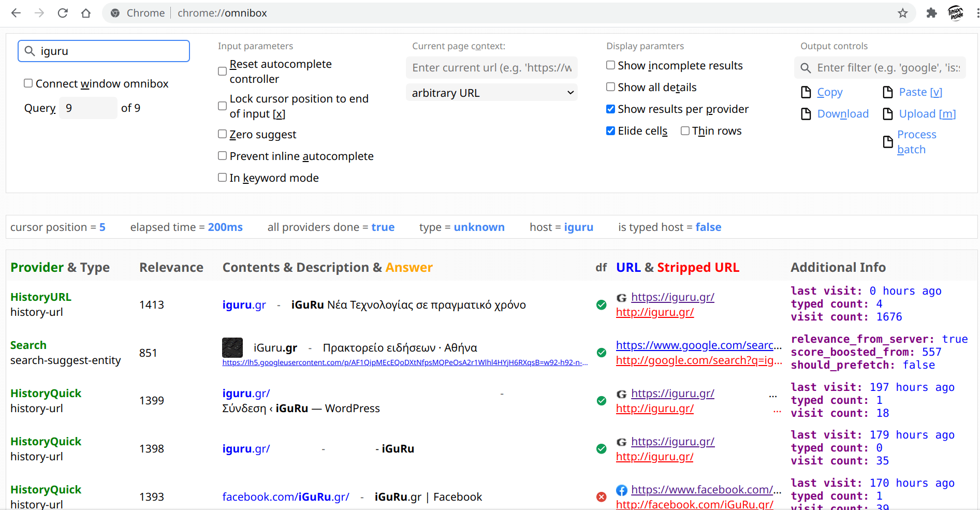This screenshot has width=980, height=510.
Task: Click the 'search-suggest-entity' type label
Action: (x=66, y=360)
